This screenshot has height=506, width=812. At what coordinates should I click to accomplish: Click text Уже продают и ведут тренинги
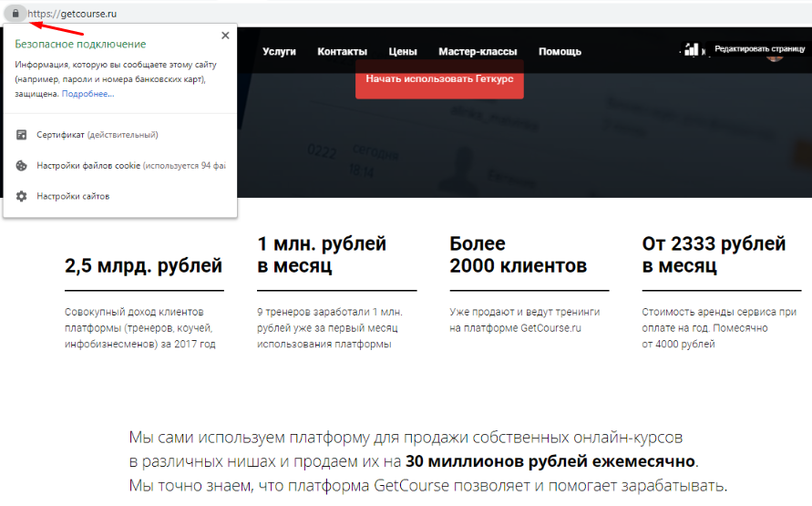[x=525, y=320]
